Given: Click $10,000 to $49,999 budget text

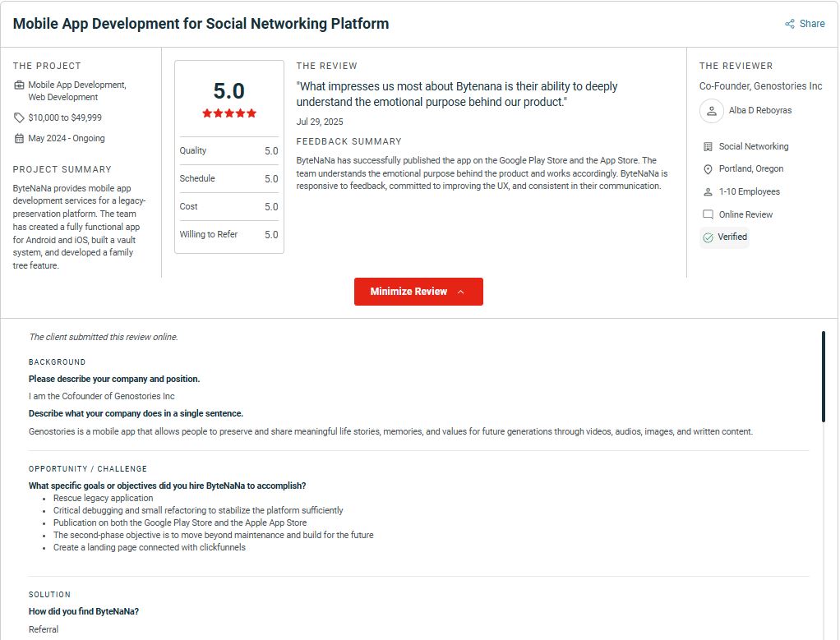Looking at the screenshot, I should (65, 117).
